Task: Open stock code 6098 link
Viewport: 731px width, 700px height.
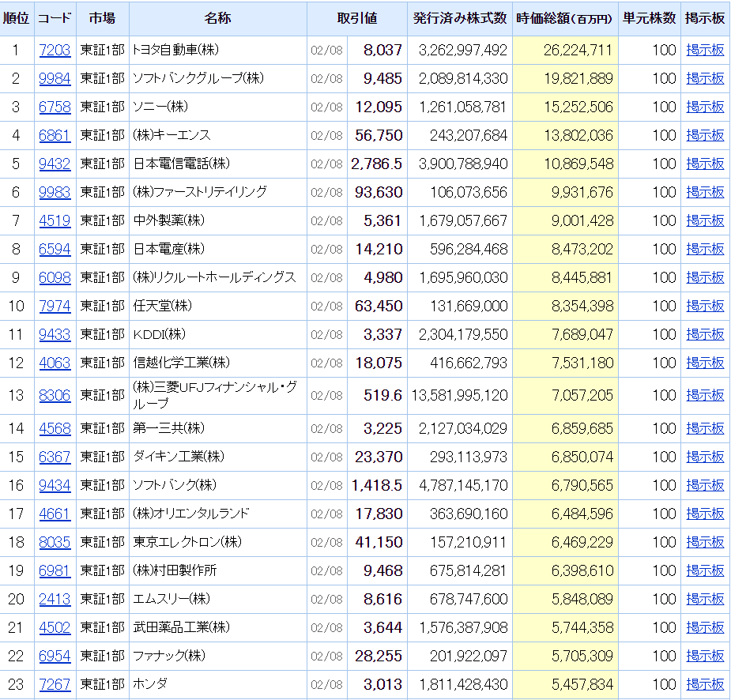Action: 55,277
